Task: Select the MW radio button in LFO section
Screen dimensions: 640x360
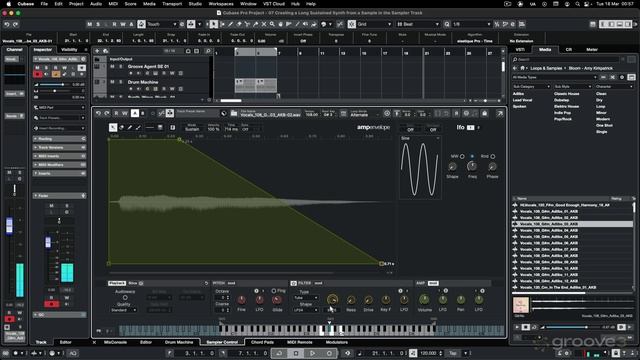Action: click(x=462, y=156)
